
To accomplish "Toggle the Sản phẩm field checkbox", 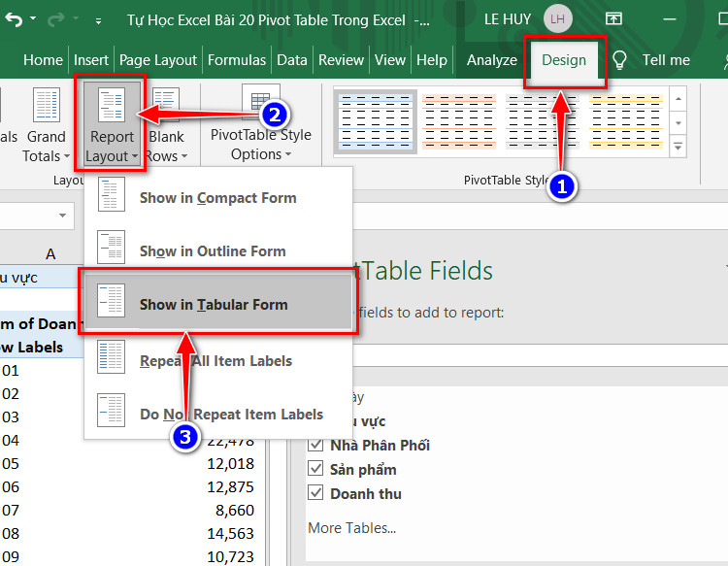I will click(x=315, y=468).
